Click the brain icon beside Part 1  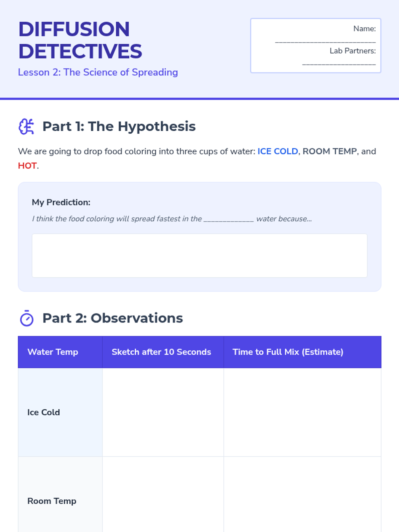[26, 127]
